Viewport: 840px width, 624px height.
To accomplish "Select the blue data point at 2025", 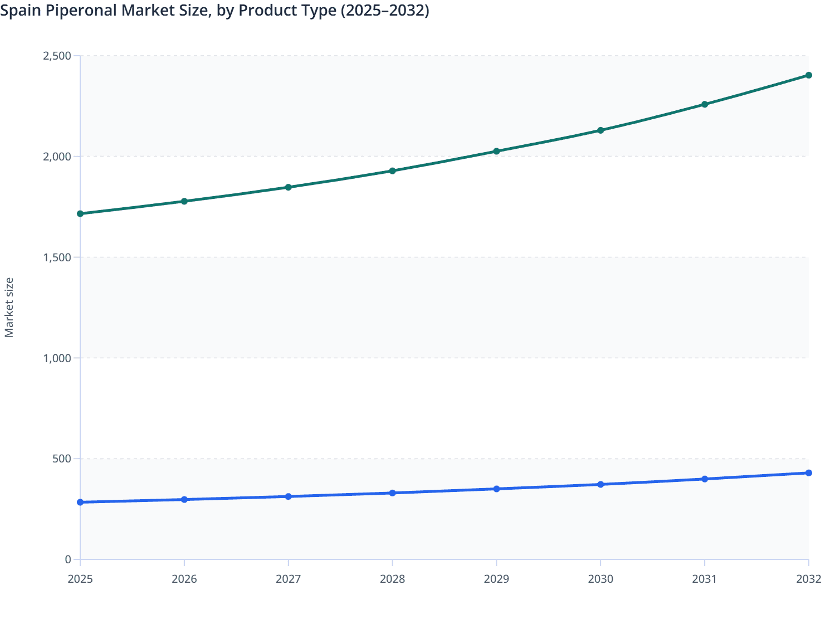I will 80,503.
